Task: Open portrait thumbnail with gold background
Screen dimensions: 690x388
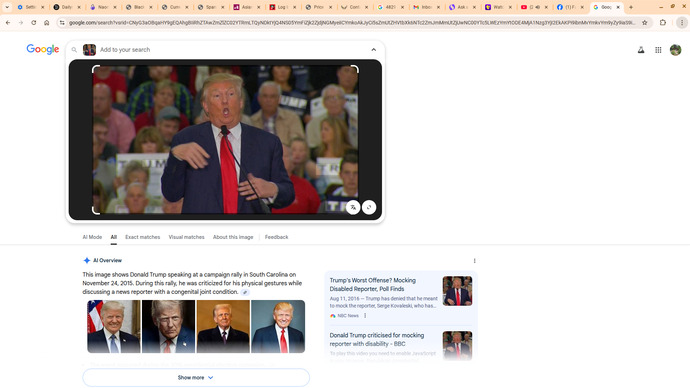Action: pyautogui.click(x=223, y=326)
